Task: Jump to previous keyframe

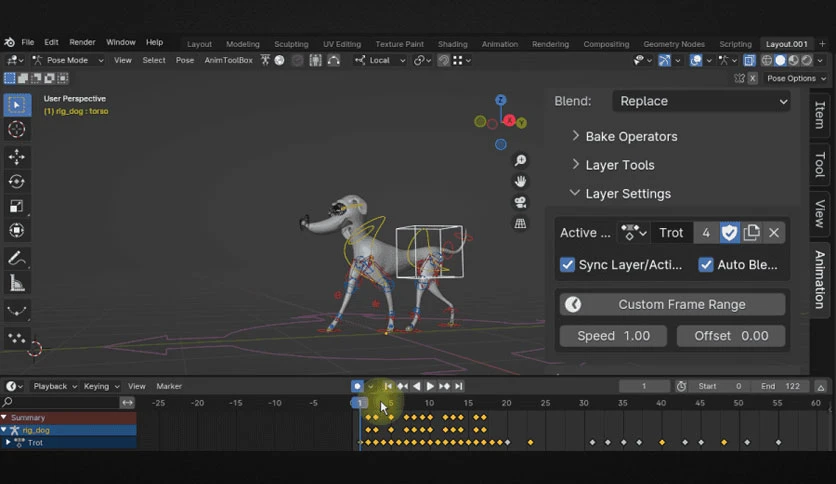Action: point(403,386)
